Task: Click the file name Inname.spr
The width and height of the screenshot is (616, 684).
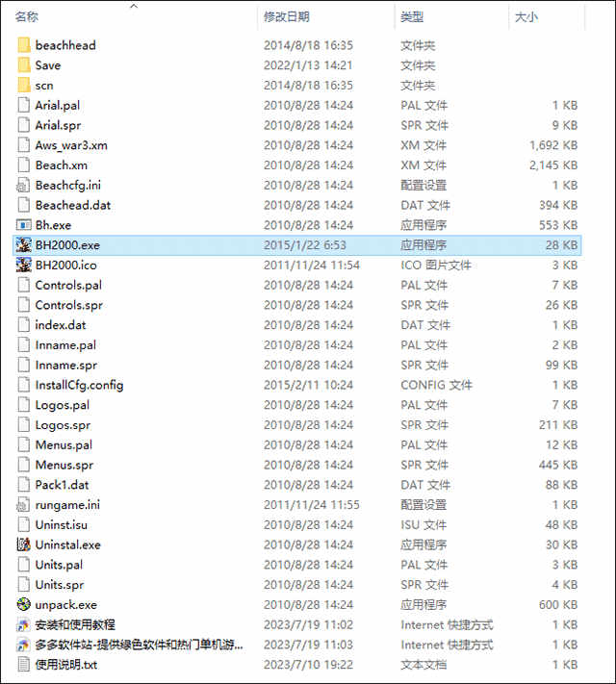Action: (65, 366)
